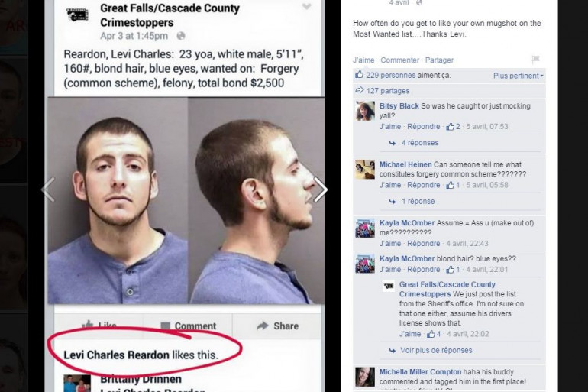Screen dimensions: 588x392
Task: Expand Voir plus de réponses
Action: coord(436,351)
